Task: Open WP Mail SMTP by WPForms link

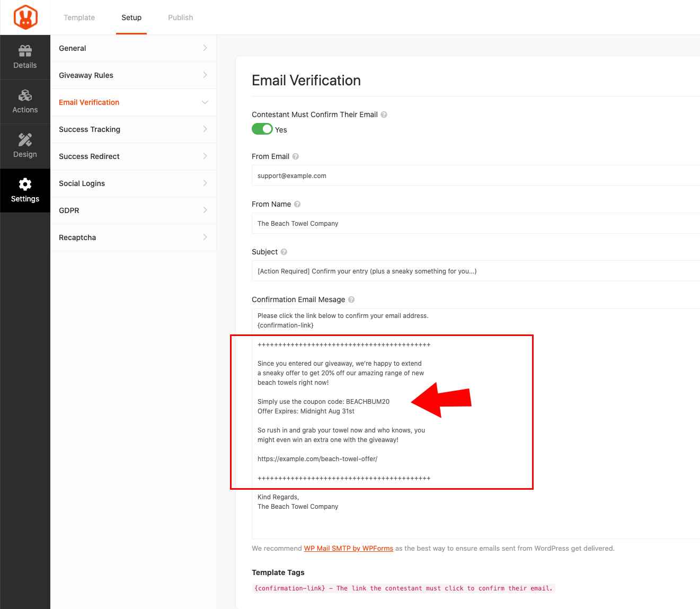Action: coord(348,549)
